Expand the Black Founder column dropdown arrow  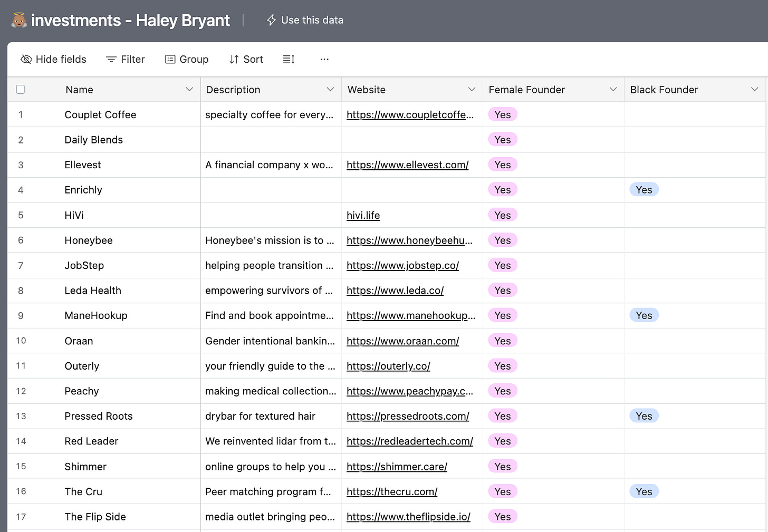click(754, 89)
